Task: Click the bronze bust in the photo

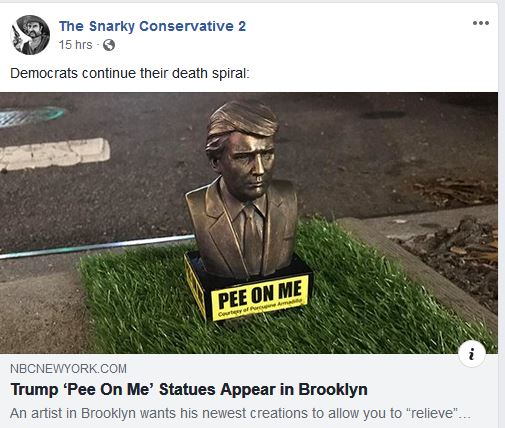Action: tap(242, 190)
